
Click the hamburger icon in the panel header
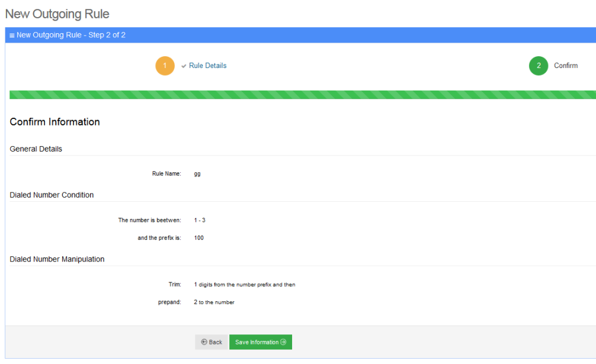[12, 36]
